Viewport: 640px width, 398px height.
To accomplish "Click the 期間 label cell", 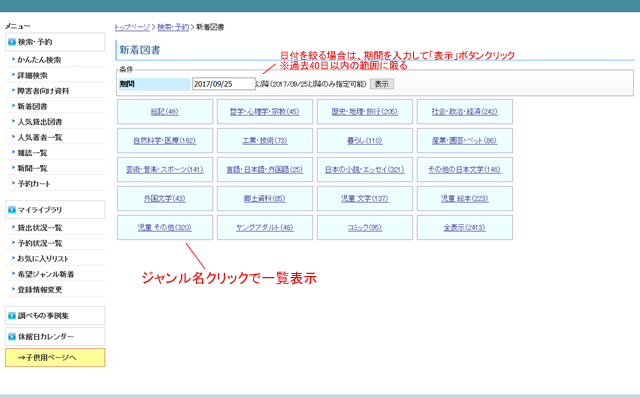I will point(154,84).
